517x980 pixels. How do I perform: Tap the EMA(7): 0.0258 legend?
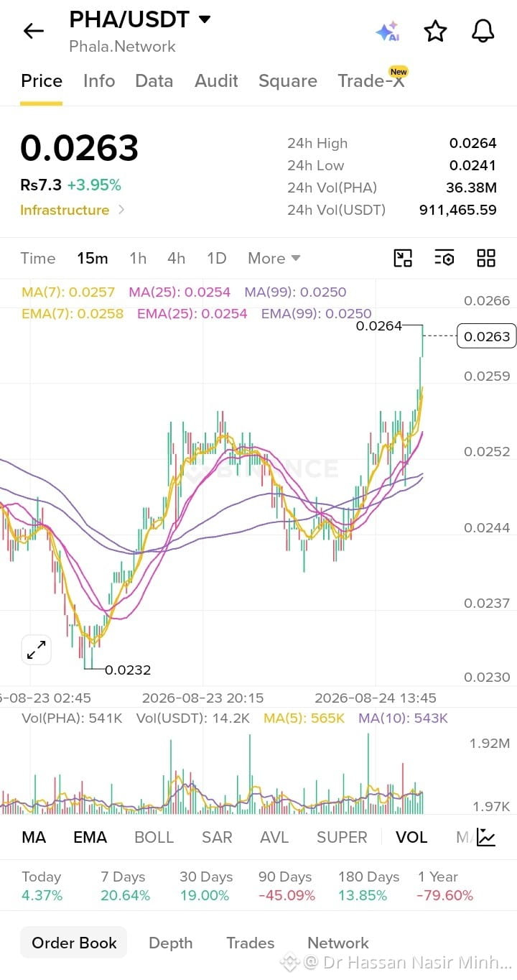(73, 313)
